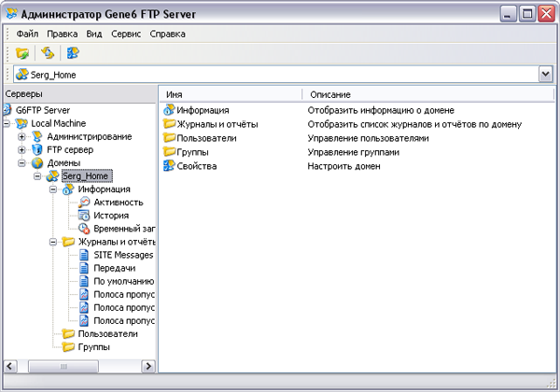
Task: Click 'Управление пользователями' description text
Action: (369, 138)
